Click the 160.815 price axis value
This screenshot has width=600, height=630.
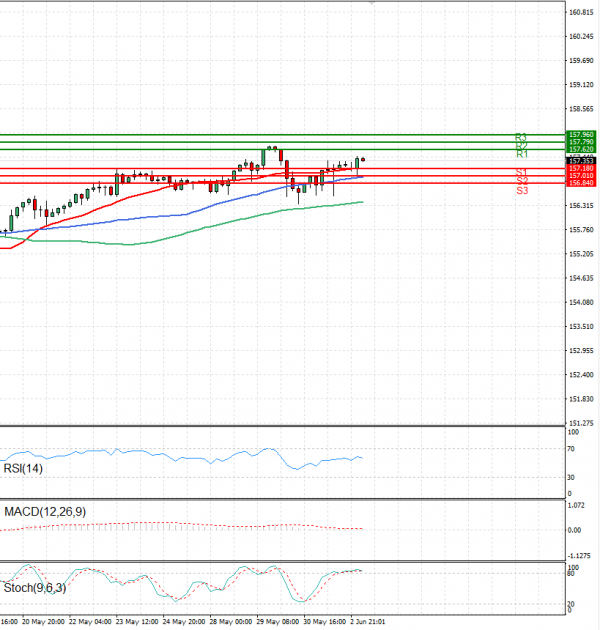pyautogui.click(x=581, y=12)
